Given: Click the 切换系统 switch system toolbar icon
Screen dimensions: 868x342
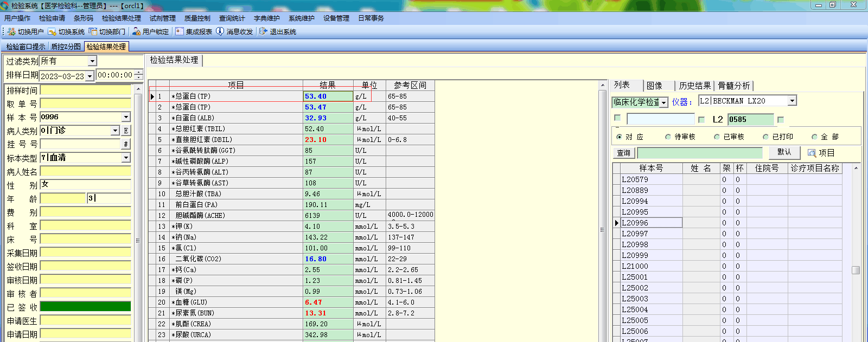Looking at the screenshot, I should 52,31.
